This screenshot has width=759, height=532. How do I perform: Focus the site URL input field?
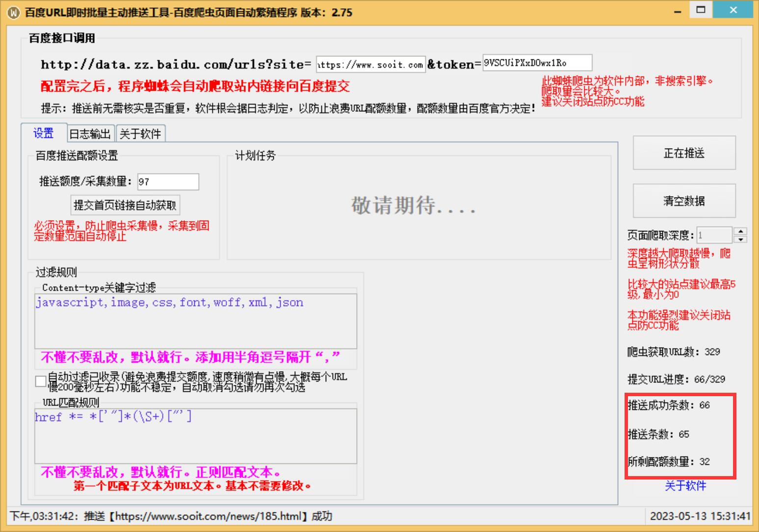coord(370,64)
